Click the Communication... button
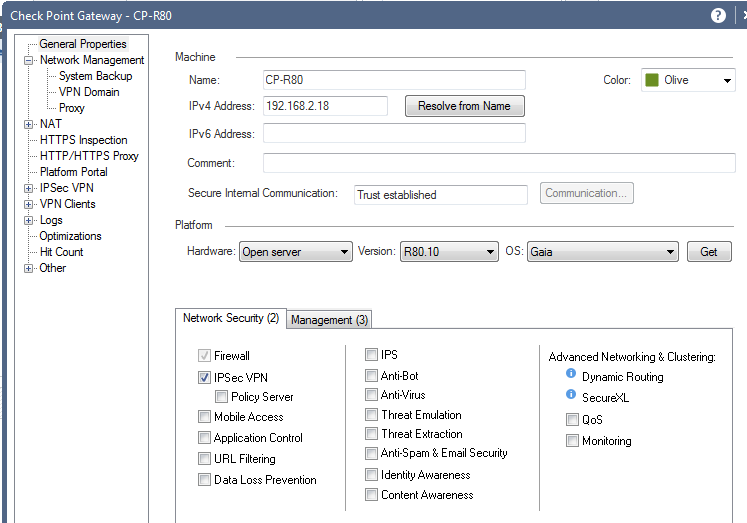The height and width of the screenshot is (523, 747). pyautogui.click(x=586, y=193)
